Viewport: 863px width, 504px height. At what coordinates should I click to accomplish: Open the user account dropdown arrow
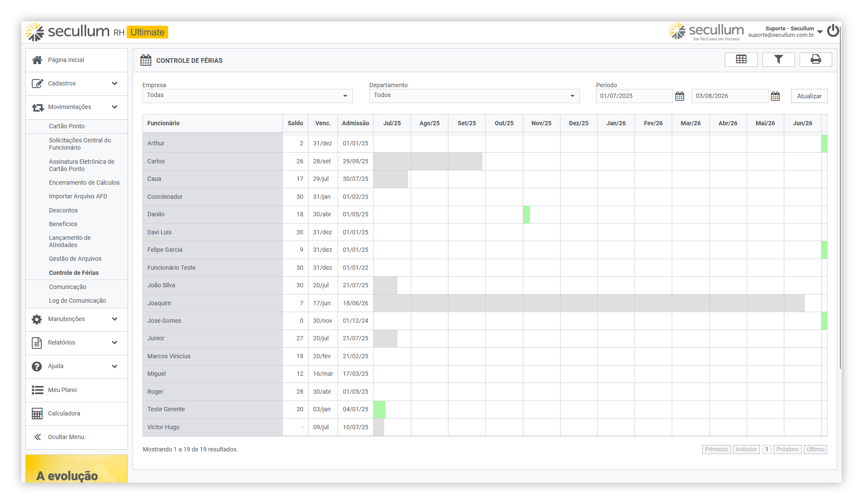[820, 32]
